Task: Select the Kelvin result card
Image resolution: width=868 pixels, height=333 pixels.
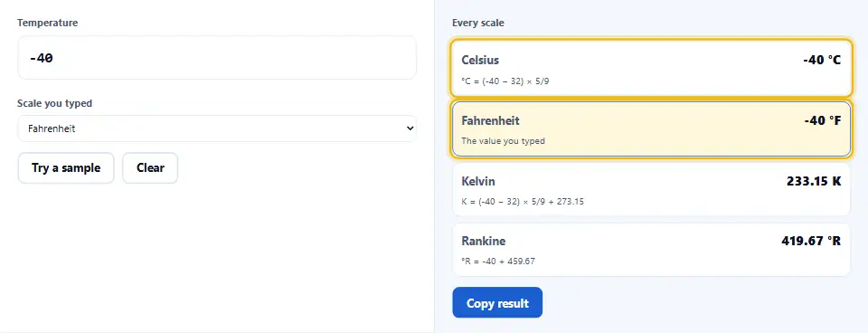Action: pos(651,189)
